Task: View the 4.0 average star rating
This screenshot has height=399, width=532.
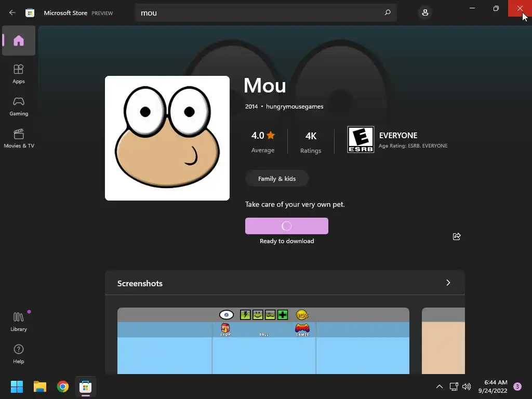Action: coord(263,141)
